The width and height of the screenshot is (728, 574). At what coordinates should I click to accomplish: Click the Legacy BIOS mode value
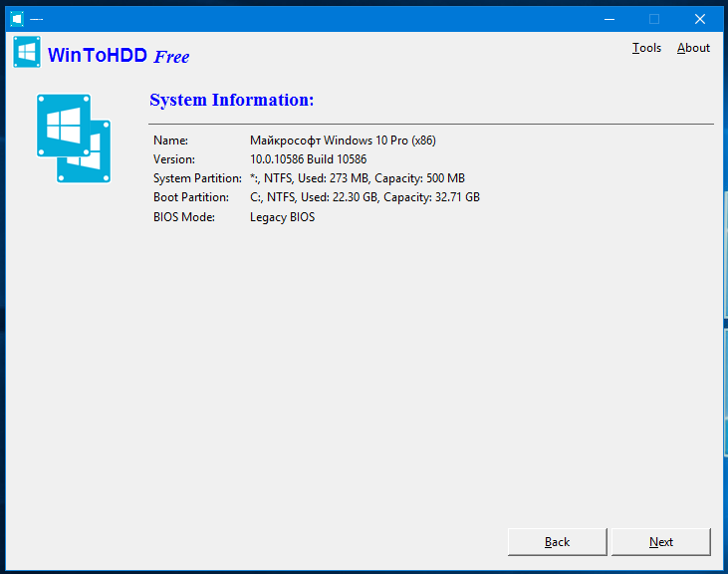pyautogui.click(x=282, y=217)
